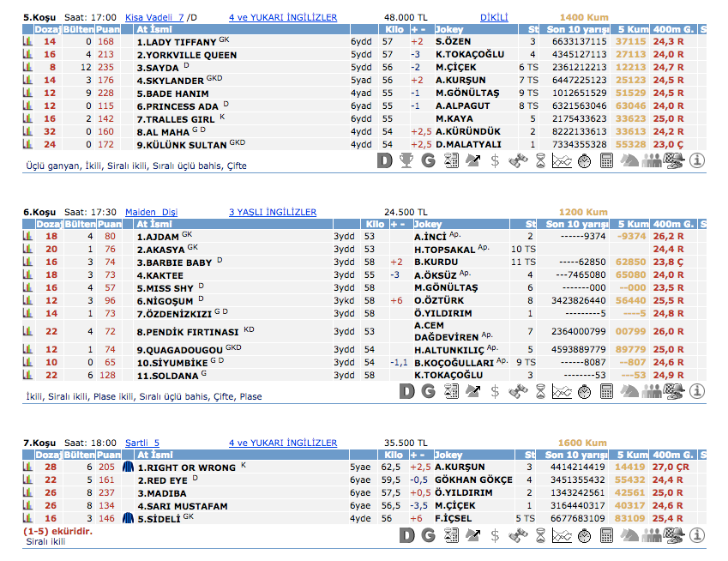The width and height of the screenshot is (728, 561).
Task: Click the calculator icon in race 7 toolbar
Action: pyautogui.click(x=606, y=535)
